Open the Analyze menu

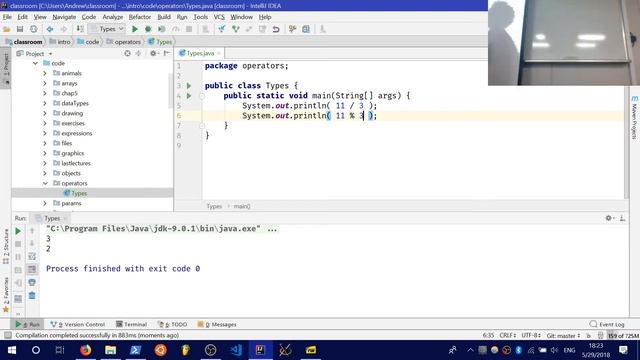click(x=113, y=17)
